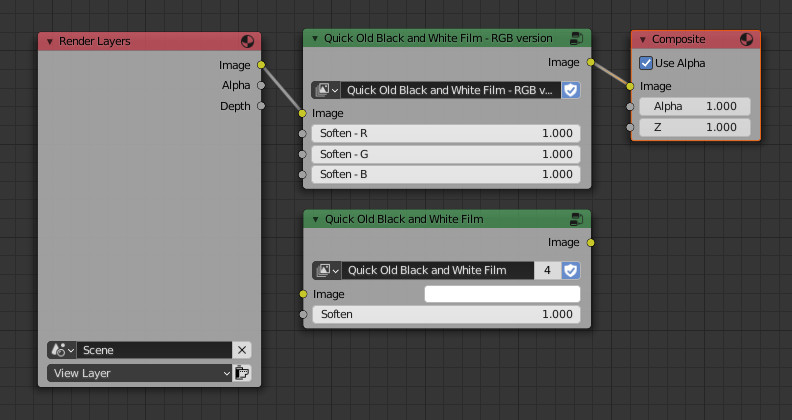The height and width of the screenshot is (420, 792).
Task: Click node group icon on RGB version header
Action: pos(576,39)
